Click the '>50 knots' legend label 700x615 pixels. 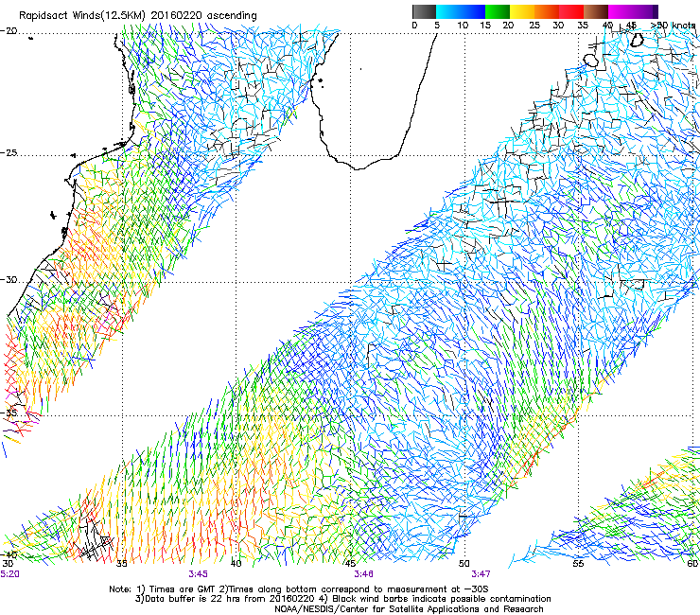tap(673, 25)
